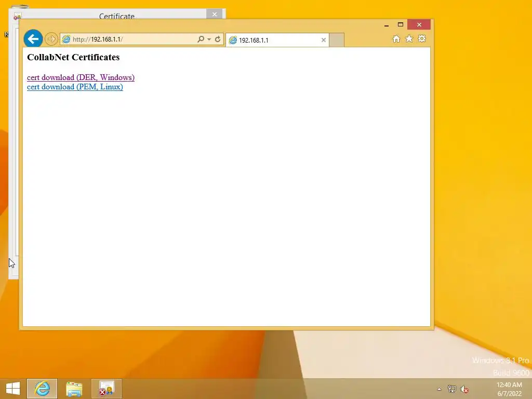
Task: Switch to the Certificate taskbar icon
Action: click(106, 389)
